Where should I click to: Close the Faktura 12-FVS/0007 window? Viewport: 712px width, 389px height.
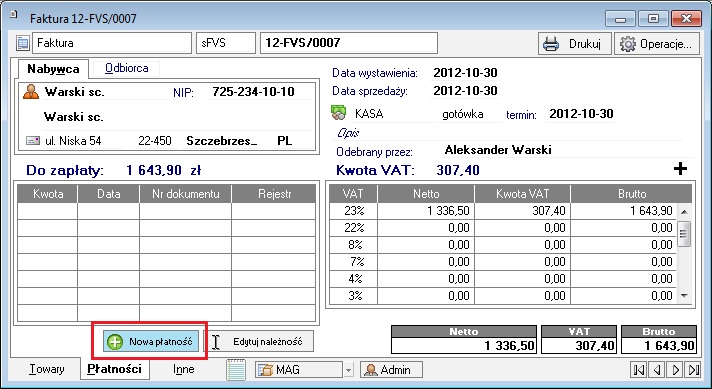pos(686,19)
